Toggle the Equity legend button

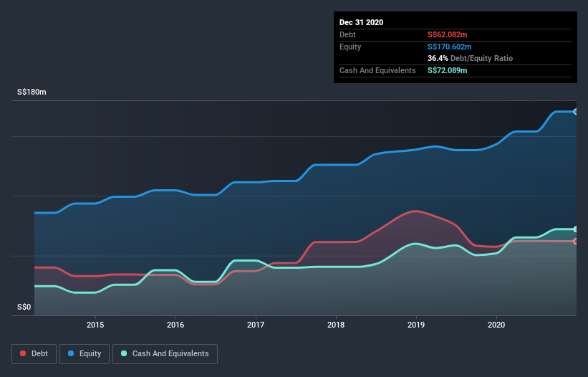point(85,354)
